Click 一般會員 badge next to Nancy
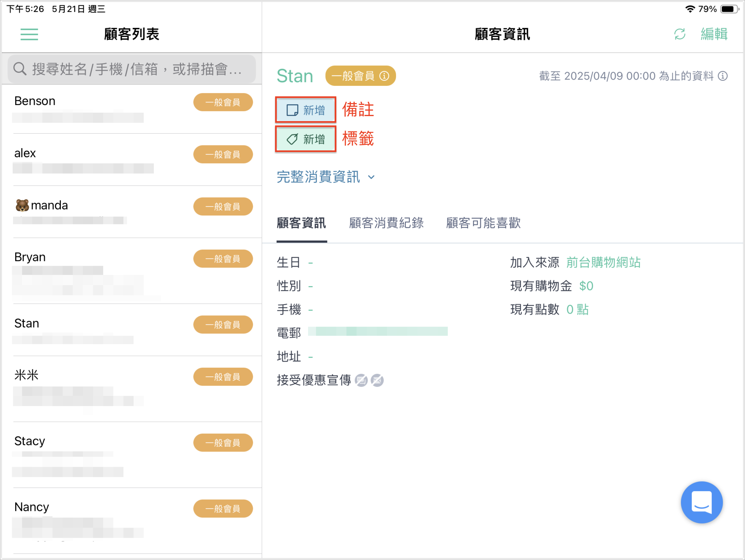The image size is (745, 560). pyautogui.click(x=223, y=509)
